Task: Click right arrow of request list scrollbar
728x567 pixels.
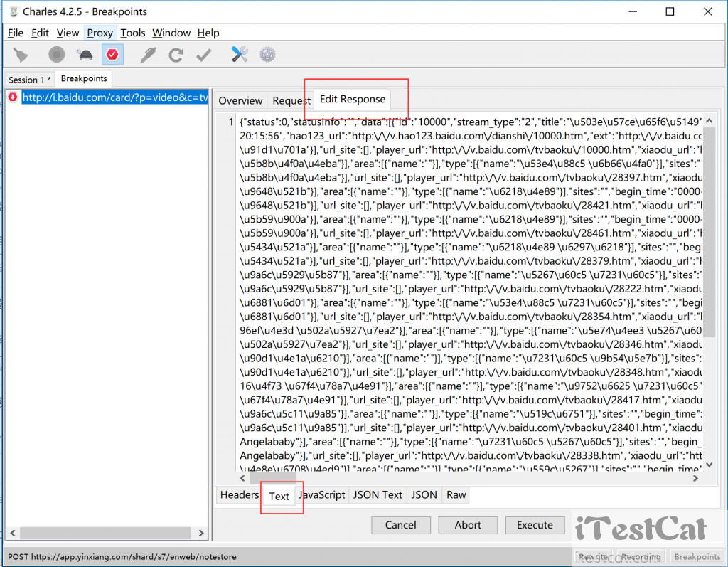Action: point(201,533)
